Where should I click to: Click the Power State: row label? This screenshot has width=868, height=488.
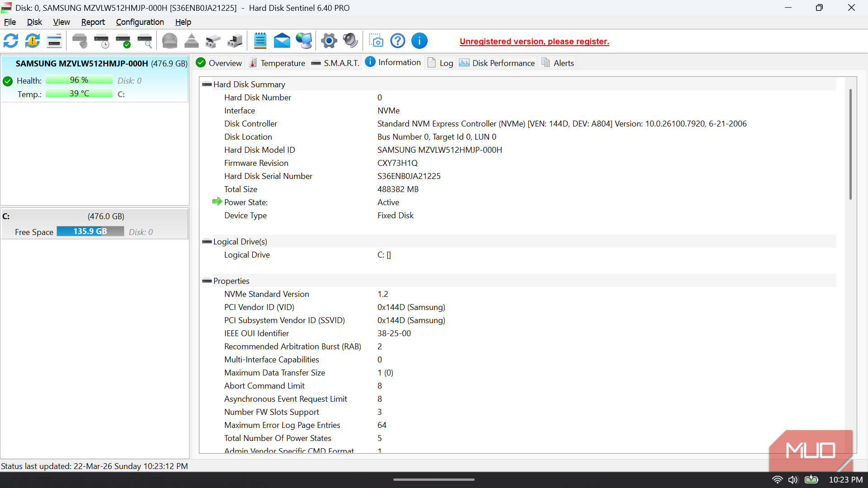[246, 202]
